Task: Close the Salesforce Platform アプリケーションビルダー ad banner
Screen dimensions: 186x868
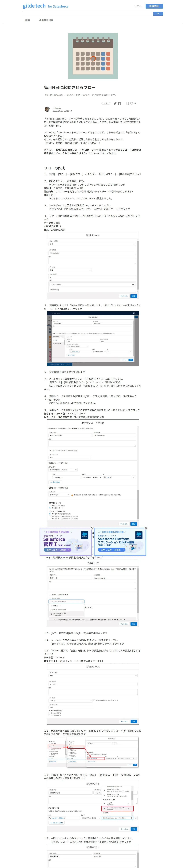Action: [146, 528]
